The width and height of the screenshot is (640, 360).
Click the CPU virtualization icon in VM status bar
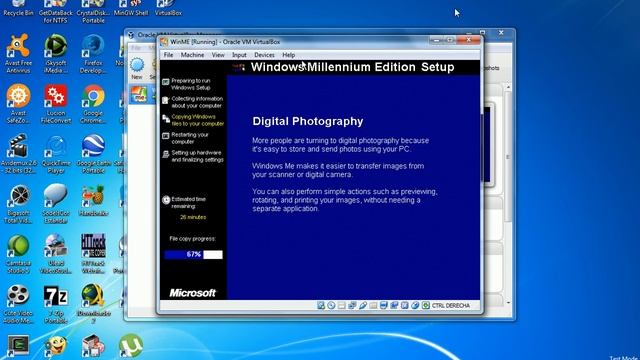(404, 305)
